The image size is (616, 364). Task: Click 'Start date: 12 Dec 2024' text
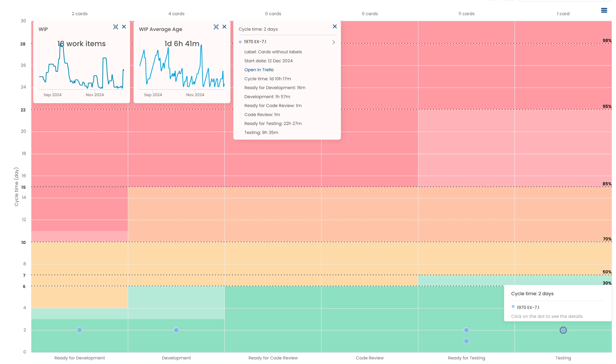(x=268, y=61)
